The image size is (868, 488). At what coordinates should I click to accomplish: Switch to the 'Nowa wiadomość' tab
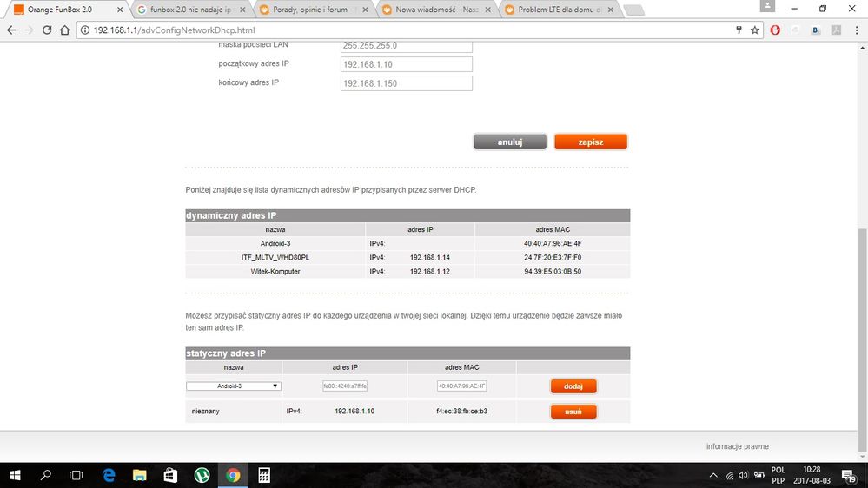point(436,10)
